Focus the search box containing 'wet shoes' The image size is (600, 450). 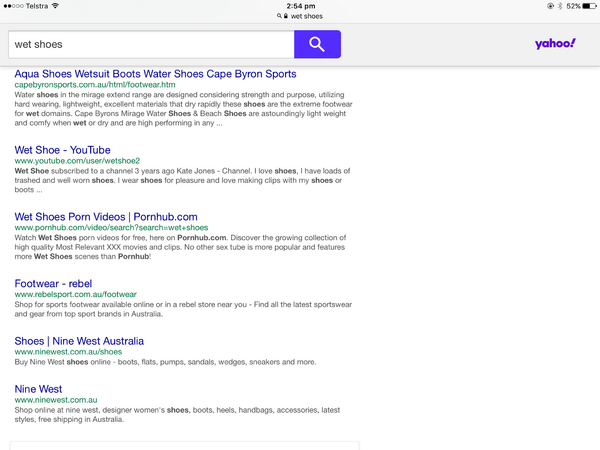tap(150, 44)
